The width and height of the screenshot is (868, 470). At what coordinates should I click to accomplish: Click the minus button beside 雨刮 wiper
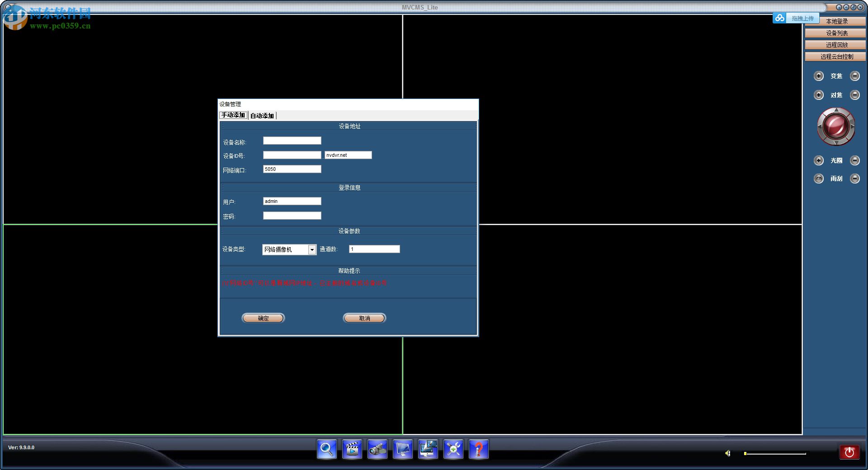[855, 179]
